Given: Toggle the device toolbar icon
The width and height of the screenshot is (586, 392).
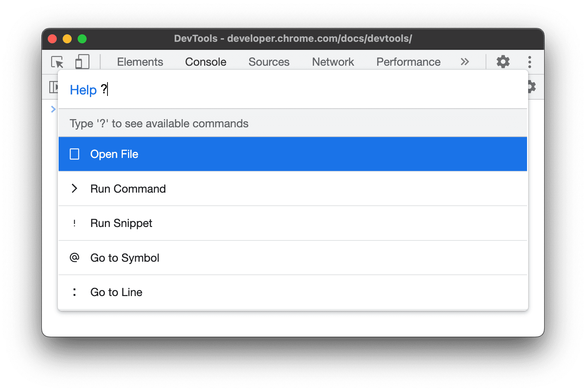Looking at the screenshot, I should point(82,62).
